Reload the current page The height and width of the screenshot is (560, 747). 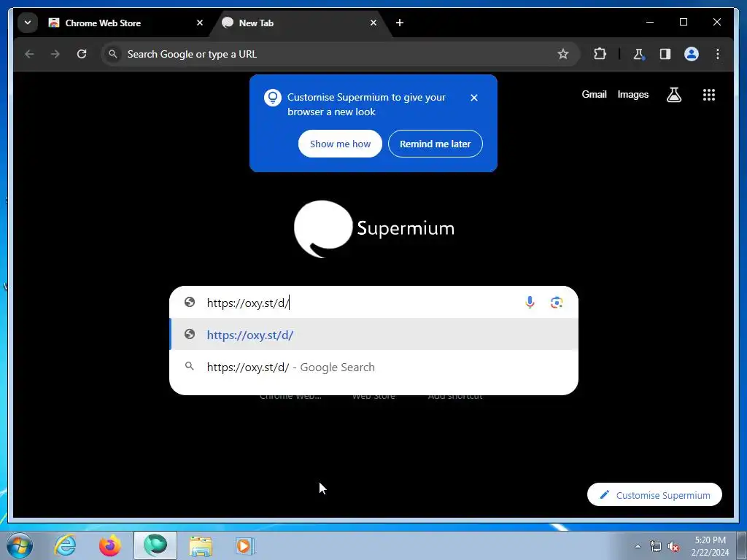click(82, 54)
